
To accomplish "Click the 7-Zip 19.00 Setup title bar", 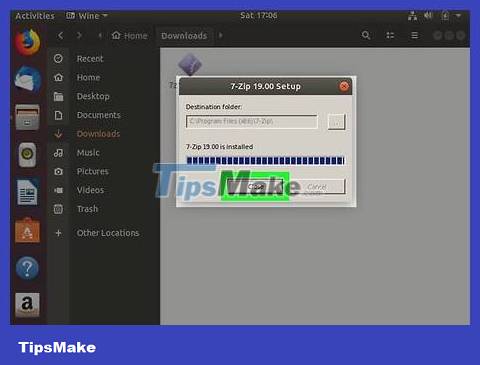I will point(266,87).
